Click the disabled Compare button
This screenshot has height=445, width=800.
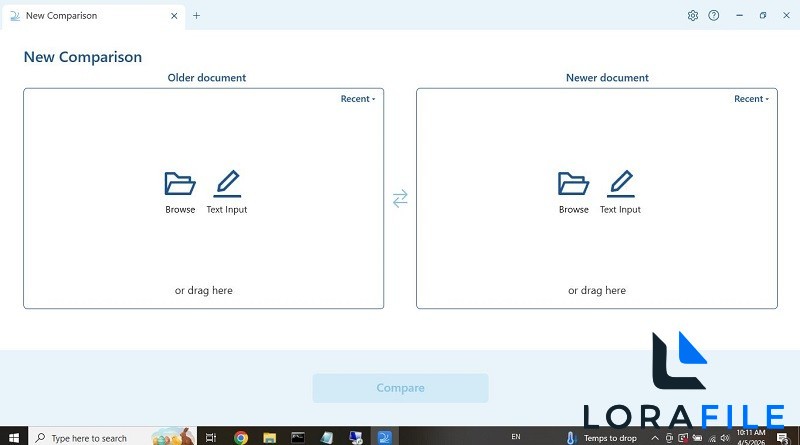(x=401, y=388)
